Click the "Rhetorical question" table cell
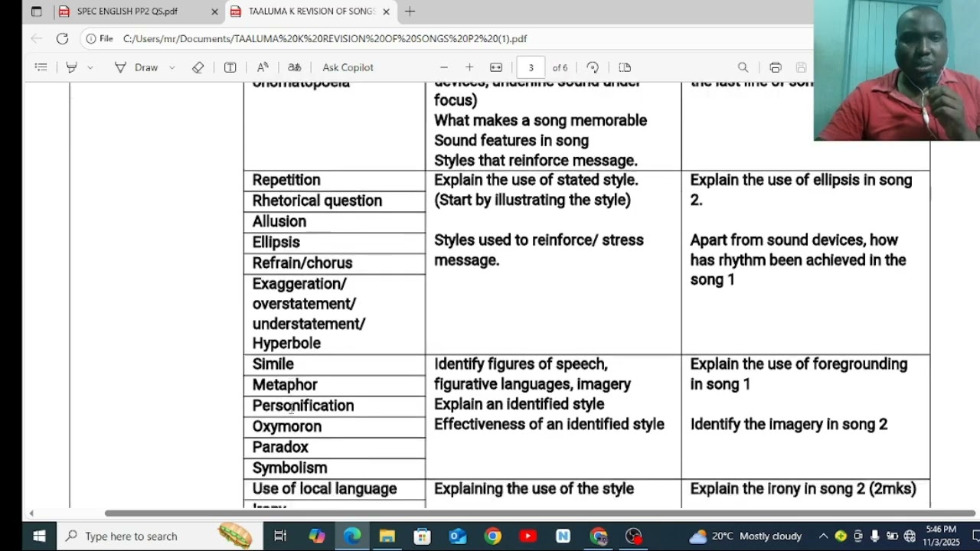 335,201
